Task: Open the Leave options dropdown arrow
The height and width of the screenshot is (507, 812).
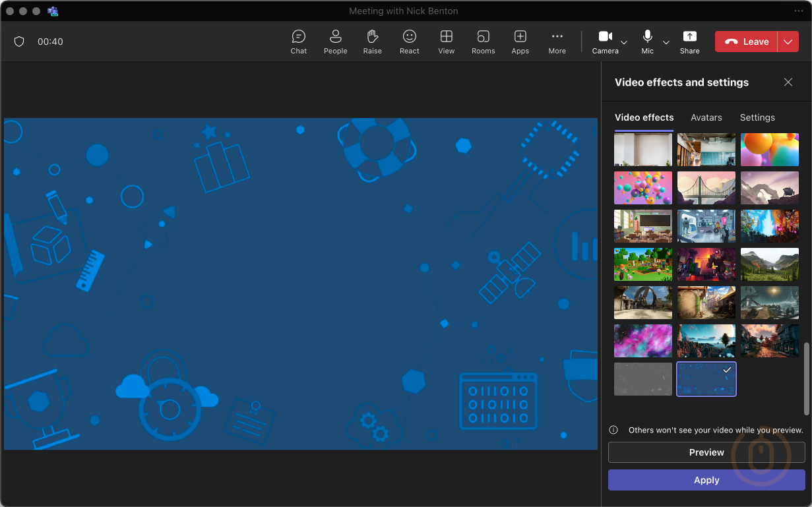Action: coord(788,42)
